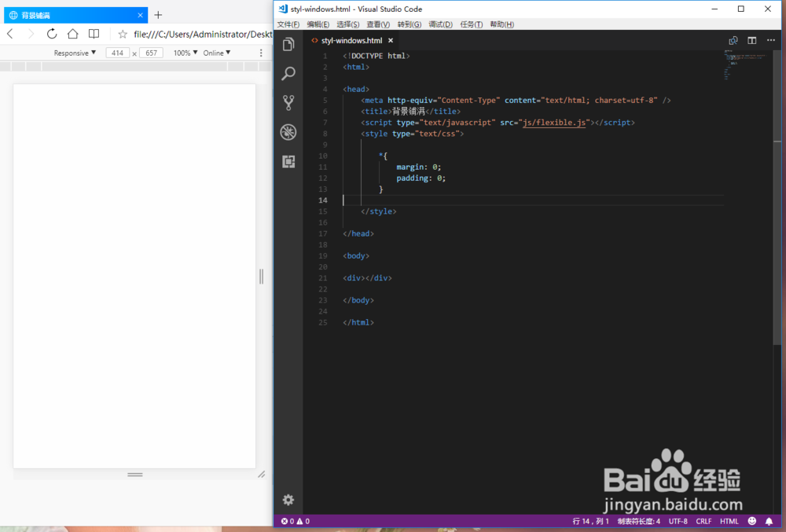Click the viewport width field 414
This screenshot has width=786, height=532.
(x=118, y=53)
